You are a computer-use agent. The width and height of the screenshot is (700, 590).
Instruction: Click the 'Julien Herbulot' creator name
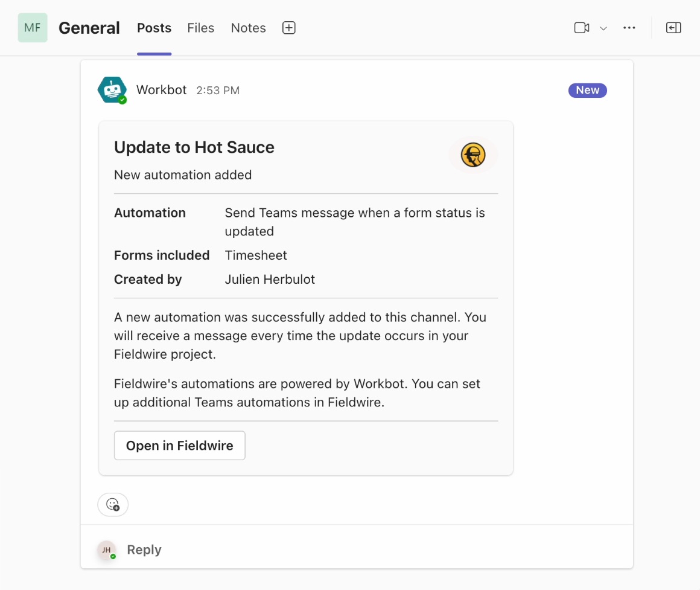click(270, 279)
